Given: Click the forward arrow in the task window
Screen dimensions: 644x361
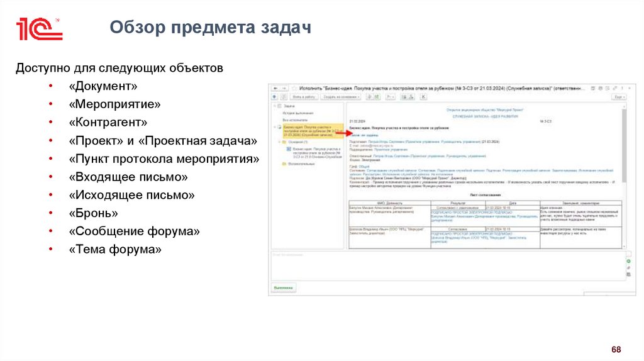Looking at the screenshot, I should [284, 88].
